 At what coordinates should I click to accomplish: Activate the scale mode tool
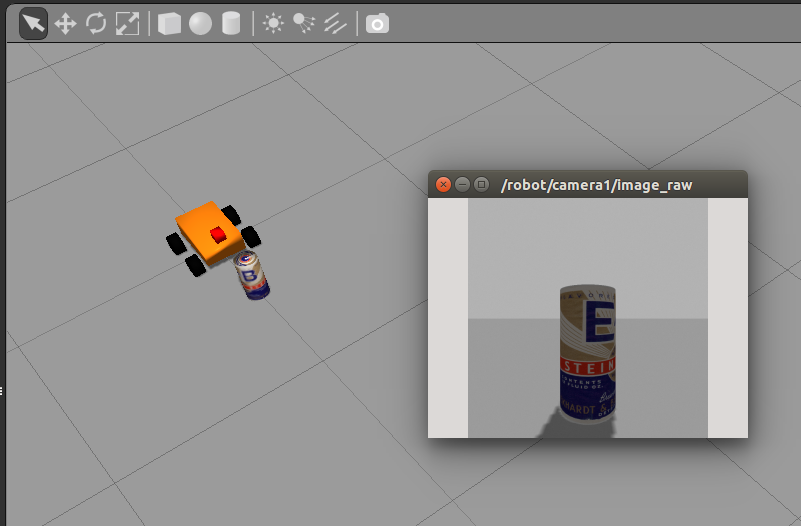[x=127, y=23]
